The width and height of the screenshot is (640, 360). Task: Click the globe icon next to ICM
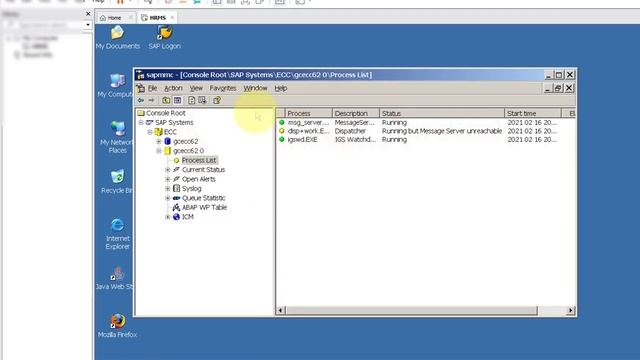[176, 217]
